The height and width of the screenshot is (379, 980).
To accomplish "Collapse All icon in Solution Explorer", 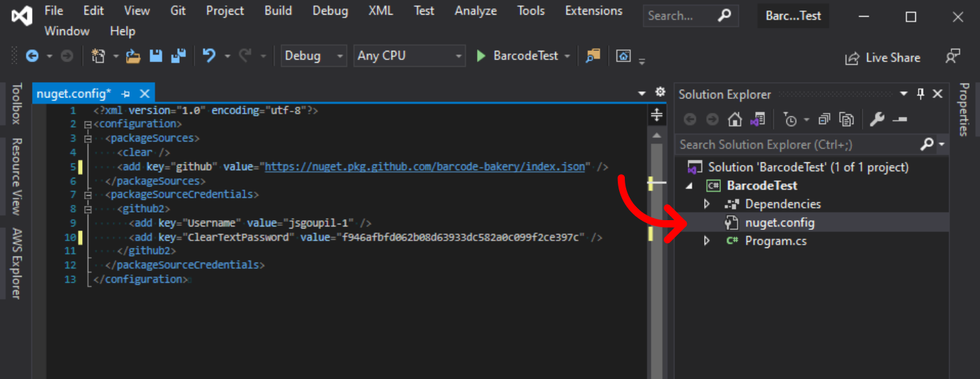I will coord(824,120).
